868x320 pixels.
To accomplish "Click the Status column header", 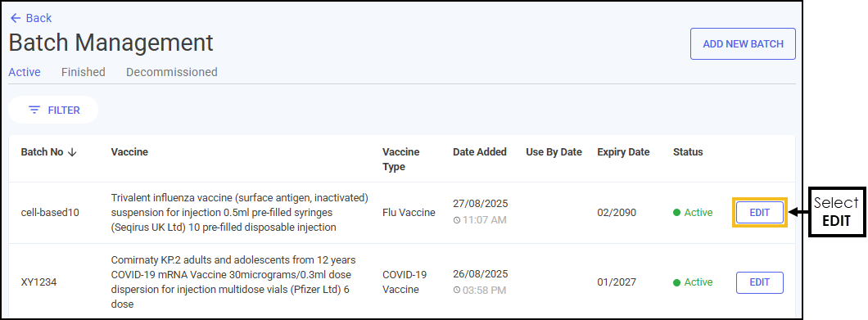I will (x=688, y=152).
